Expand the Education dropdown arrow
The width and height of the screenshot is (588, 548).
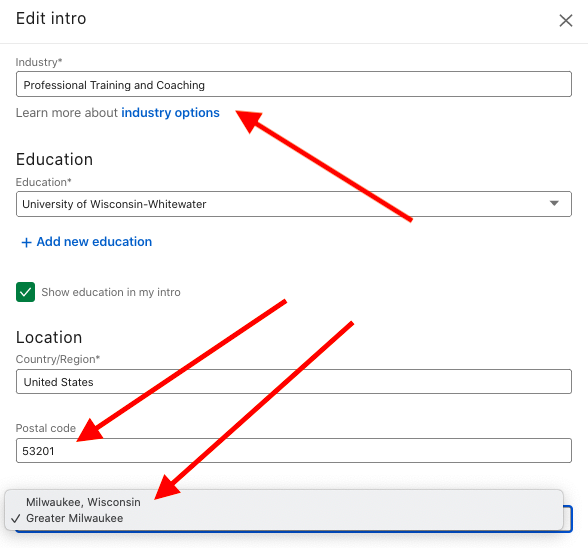(554, 203)
